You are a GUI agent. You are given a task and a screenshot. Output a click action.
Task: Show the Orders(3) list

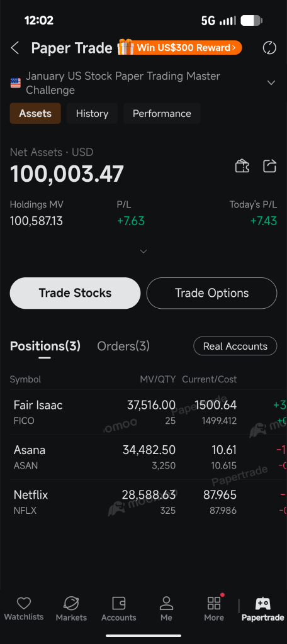click(123, 347)
